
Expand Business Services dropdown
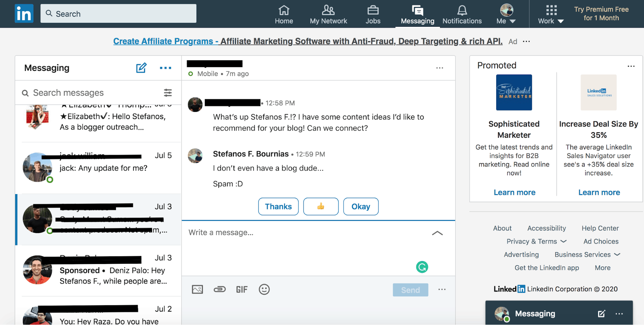(587, 255)
